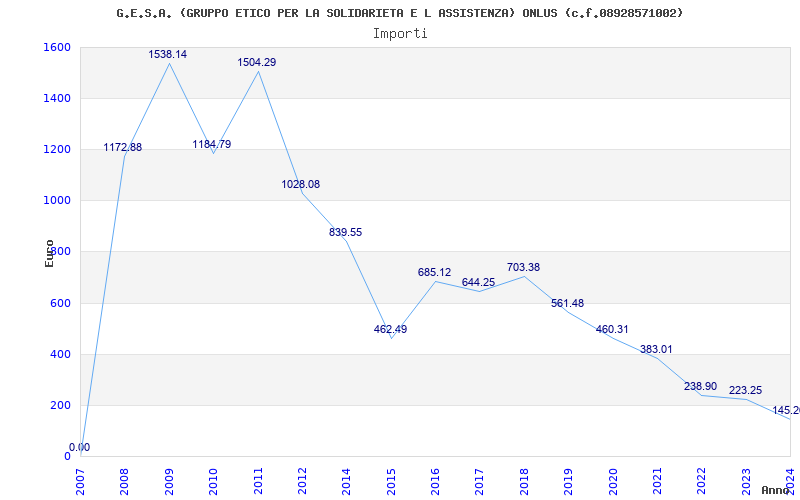Click the chart title G.E.S.A. ONLUS
Viewport: 800px width, 500px height.
(x=399, y=13)
